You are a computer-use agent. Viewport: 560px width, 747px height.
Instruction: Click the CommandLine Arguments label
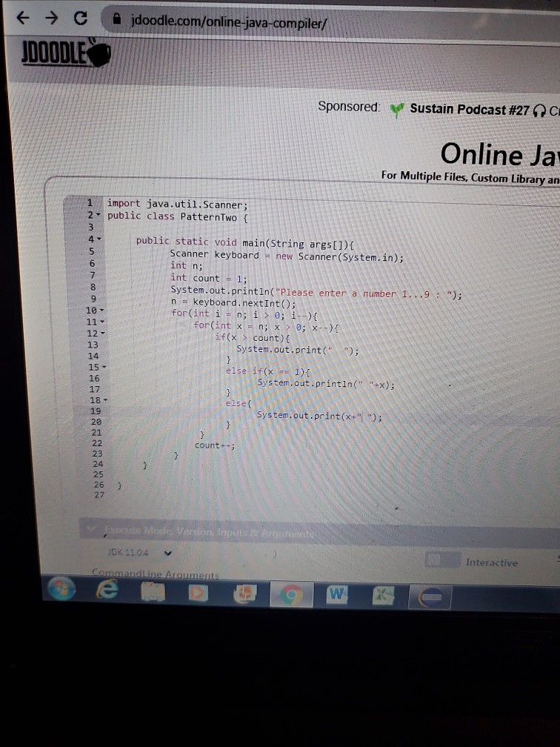pos(156,574)
